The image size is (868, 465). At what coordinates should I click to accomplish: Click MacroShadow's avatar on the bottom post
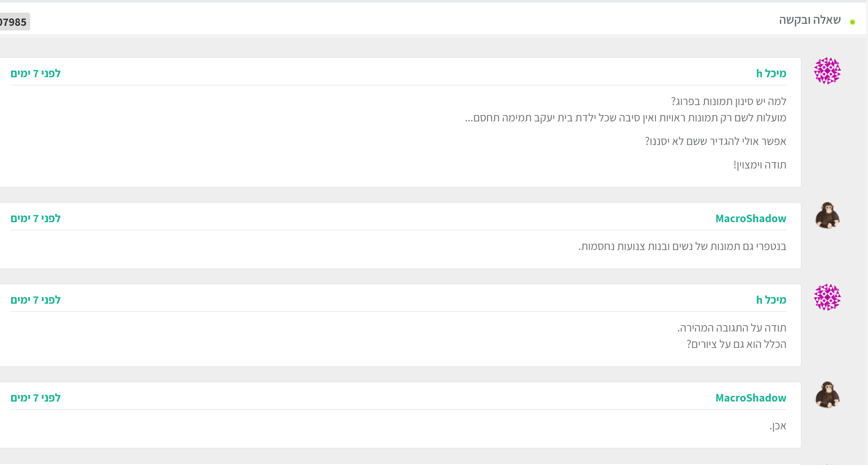[x=827, y=395]
